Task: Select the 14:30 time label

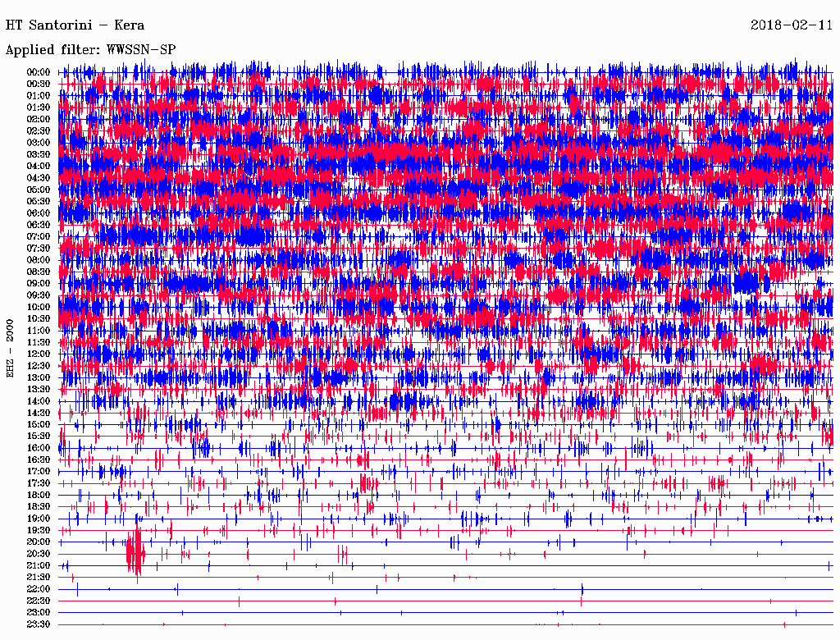Action: 38,414
